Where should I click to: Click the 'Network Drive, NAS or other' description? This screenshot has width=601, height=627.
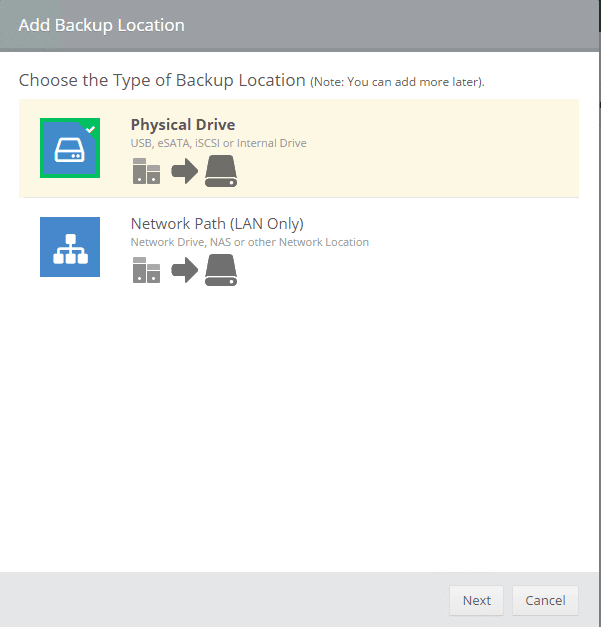[249, 242]
